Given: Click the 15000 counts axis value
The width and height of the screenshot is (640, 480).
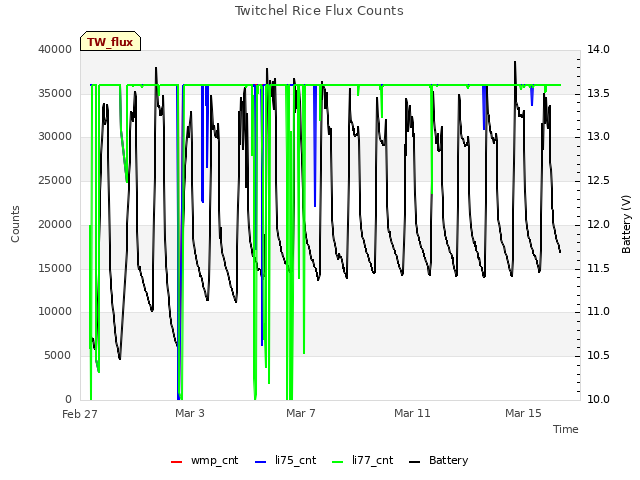Looking at the screenshot, I should point(55,268).
